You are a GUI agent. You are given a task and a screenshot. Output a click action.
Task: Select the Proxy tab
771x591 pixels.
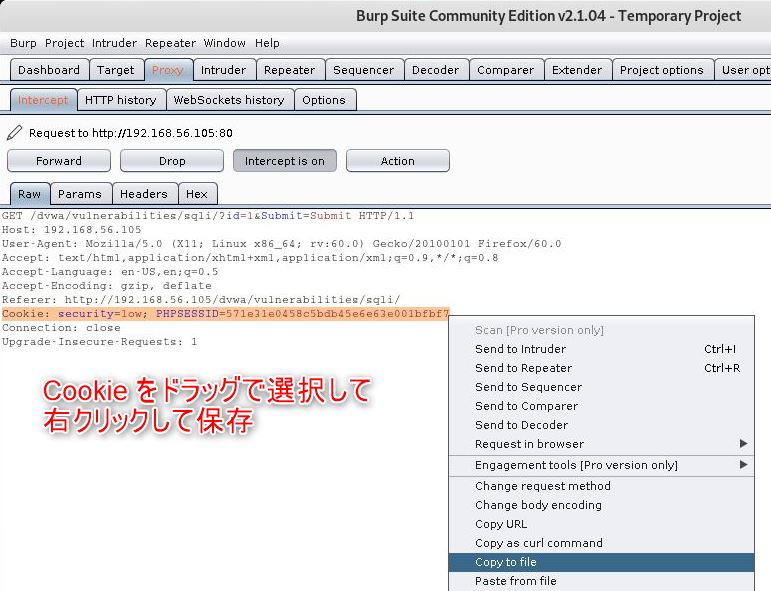point(168,70)
